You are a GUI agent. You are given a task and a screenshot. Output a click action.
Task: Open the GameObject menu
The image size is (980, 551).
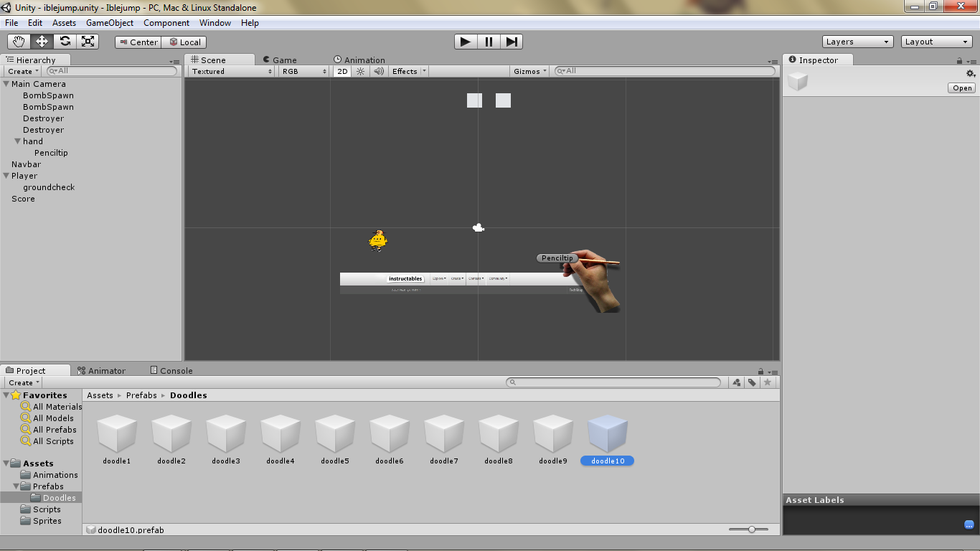[110, 22]
